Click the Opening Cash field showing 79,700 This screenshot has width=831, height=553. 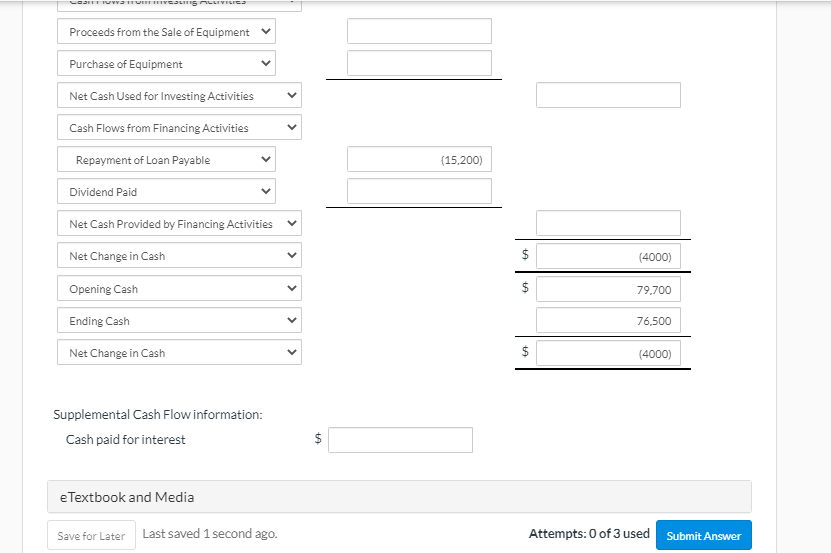coord(608,289)
